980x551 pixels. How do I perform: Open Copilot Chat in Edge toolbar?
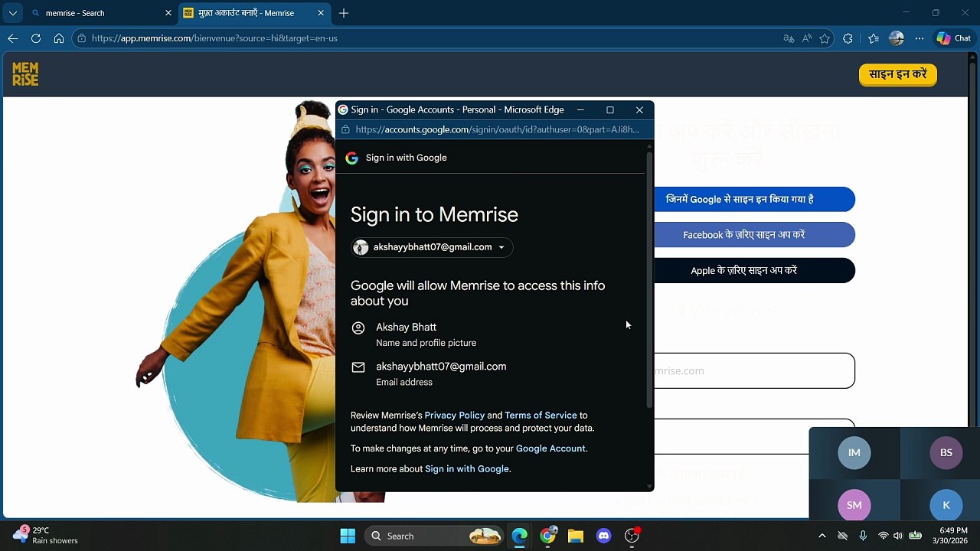[x=954, y=38]
